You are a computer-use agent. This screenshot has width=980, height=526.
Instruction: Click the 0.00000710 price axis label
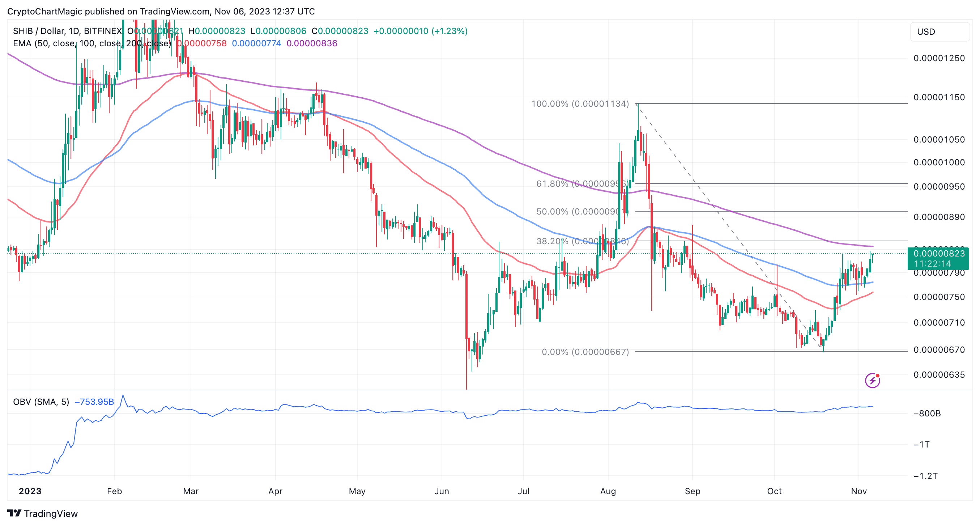[939, 323]
